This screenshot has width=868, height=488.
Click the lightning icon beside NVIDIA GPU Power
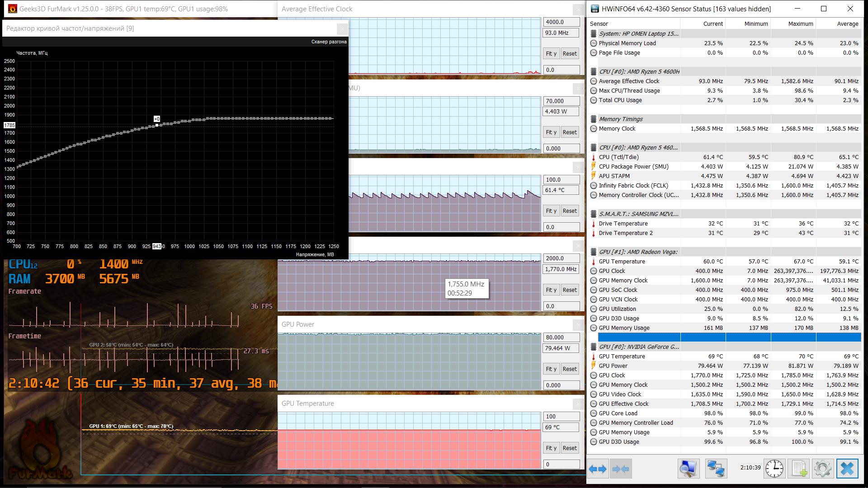[x=594, y=366]
